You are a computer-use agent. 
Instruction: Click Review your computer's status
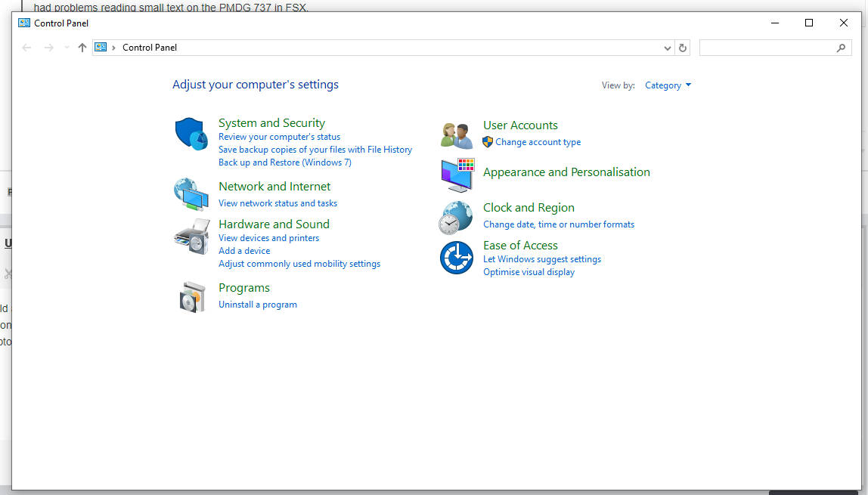point(280,137)
